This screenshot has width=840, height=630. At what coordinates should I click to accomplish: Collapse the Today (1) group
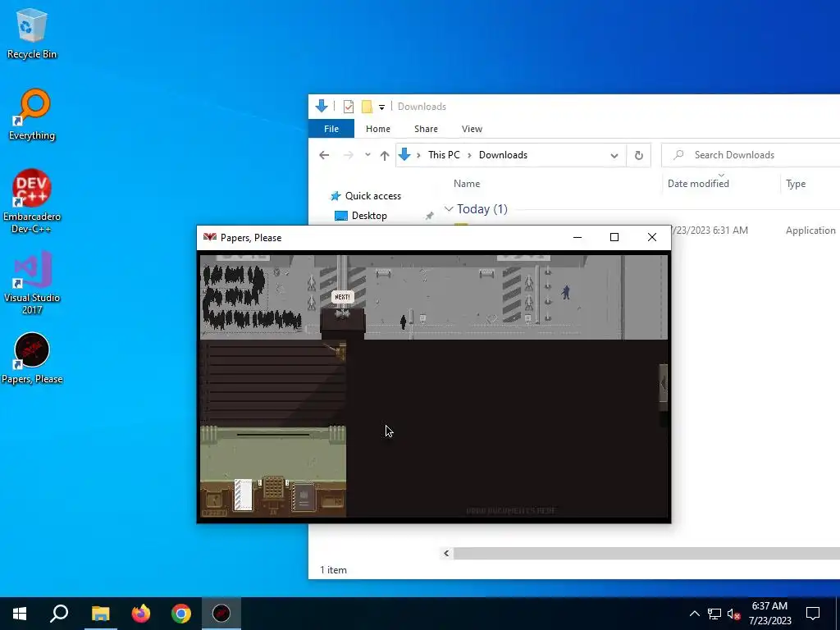449,209
